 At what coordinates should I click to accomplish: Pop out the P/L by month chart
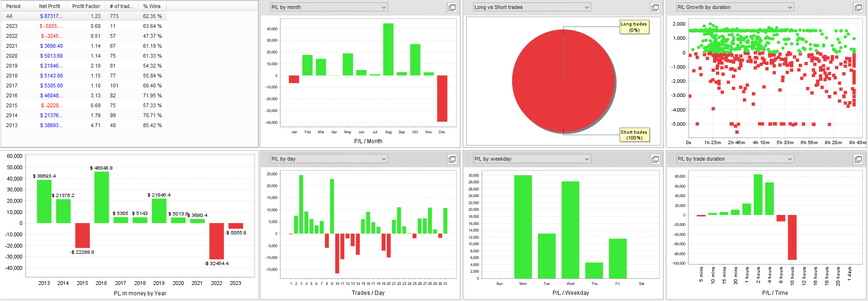pyautogui.click(x=452, y=8)
